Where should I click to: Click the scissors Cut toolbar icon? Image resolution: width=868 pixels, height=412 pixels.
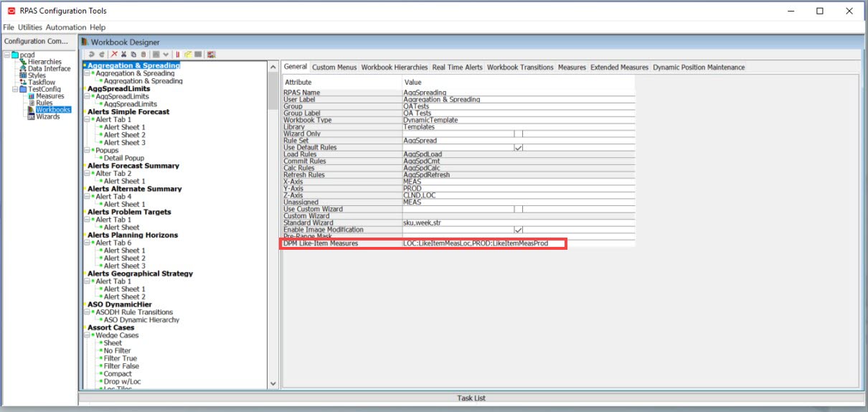point(123,55)
